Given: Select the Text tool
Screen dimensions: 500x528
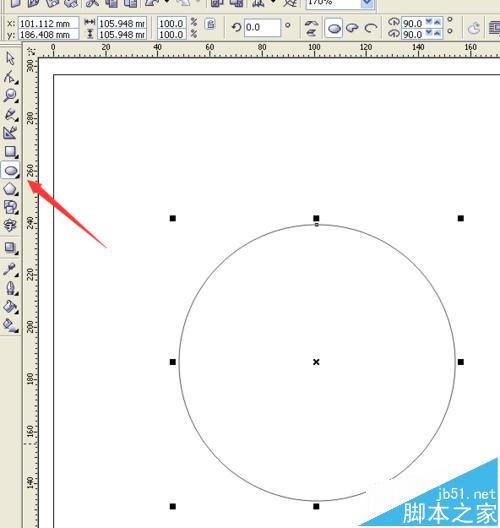Looking at the screenshot, I should click(10, 225).
